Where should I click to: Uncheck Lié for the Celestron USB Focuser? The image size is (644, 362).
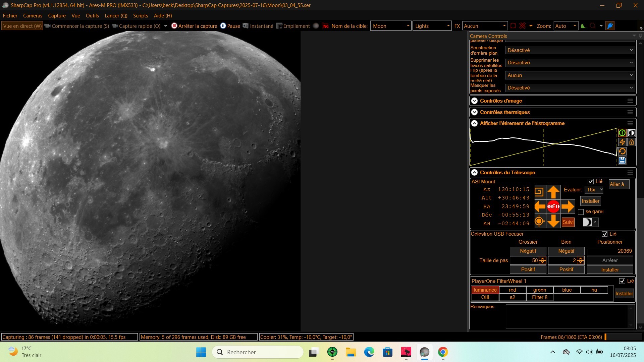[x=605, y=234]
